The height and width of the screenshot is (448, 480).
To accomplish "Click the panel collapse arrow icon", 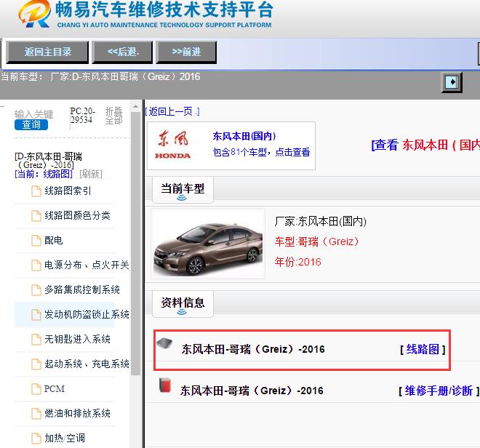I will (x=452, y=82).
